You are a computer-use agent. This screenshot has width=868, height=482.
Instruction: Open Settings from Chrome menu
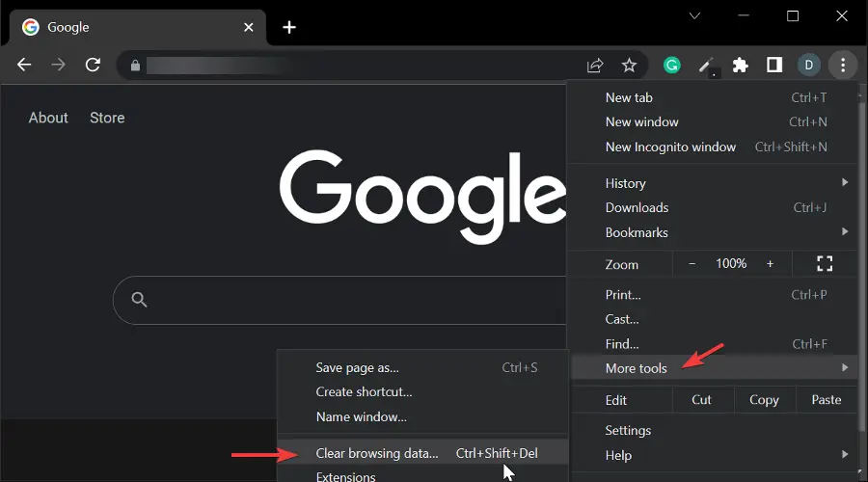714,430
